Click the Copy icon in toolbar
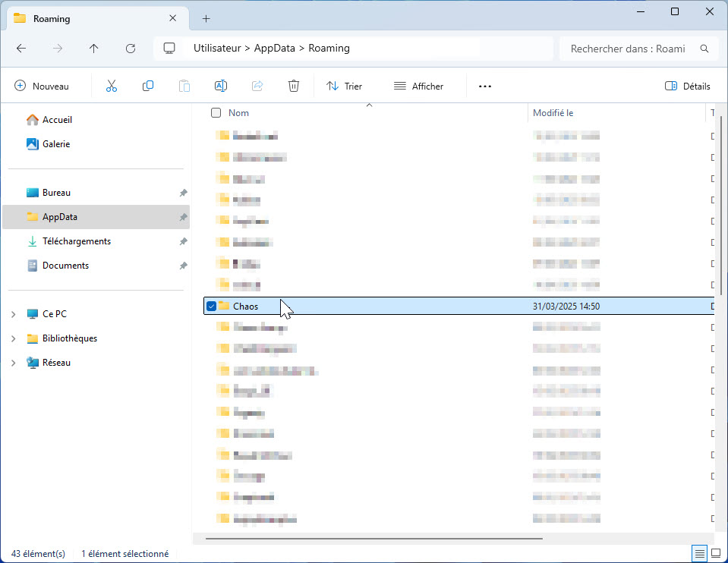This screenshot has height=563, width=728. (x=147, y=86)
